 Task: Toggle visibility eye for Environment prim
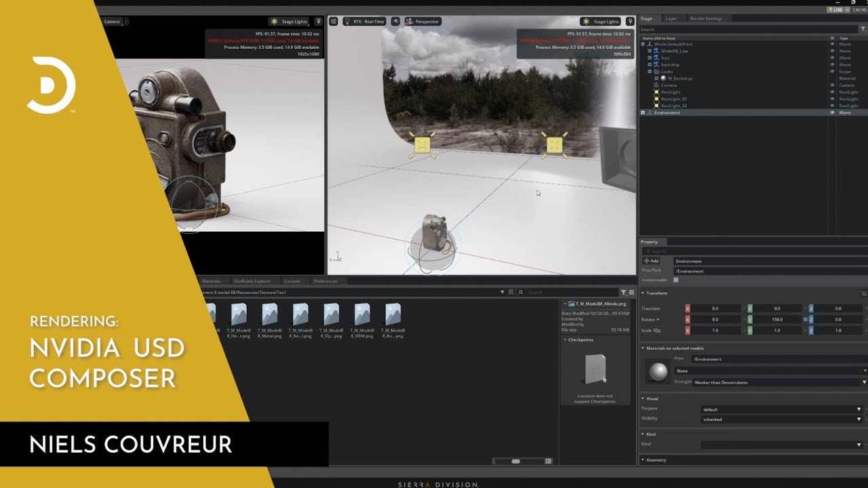pos(833,113)
